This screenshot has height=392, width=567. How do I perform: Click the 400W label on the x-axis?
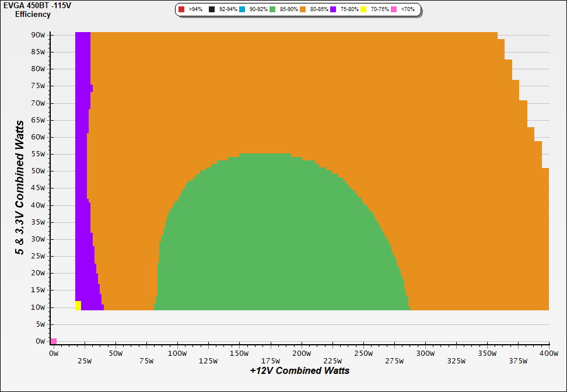(548, 353)
